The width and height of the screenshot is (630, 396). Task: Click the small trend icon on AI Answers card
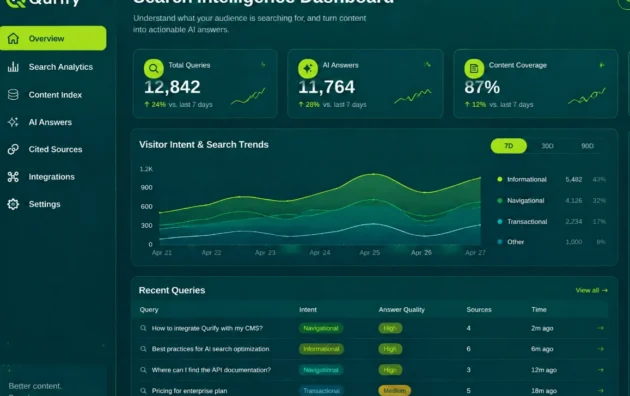[x=428, y=64]
